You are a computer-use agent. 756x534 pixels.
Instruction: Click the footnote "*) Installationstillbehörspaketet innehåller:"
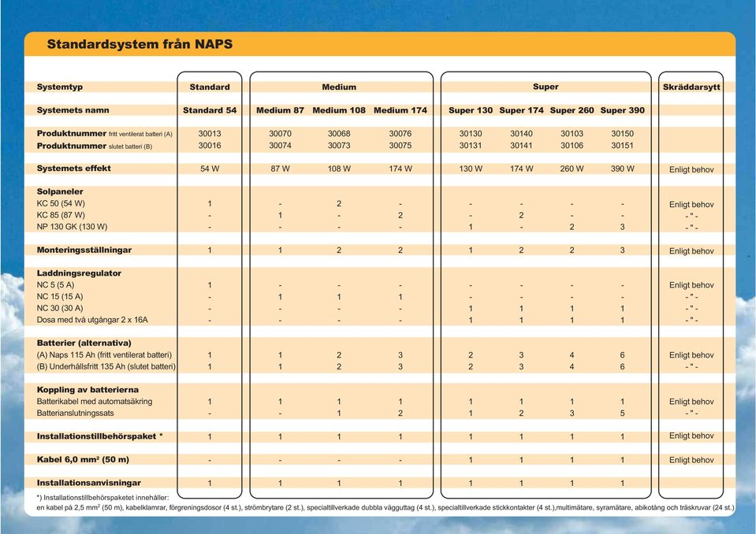click(x=102, y=498)
